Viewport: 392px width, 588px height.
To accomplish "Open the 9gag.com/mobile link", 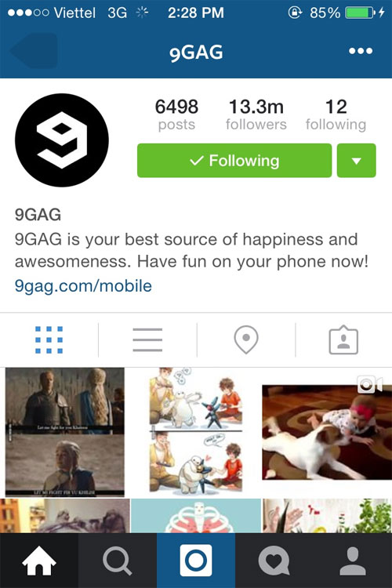I will 83,285.
